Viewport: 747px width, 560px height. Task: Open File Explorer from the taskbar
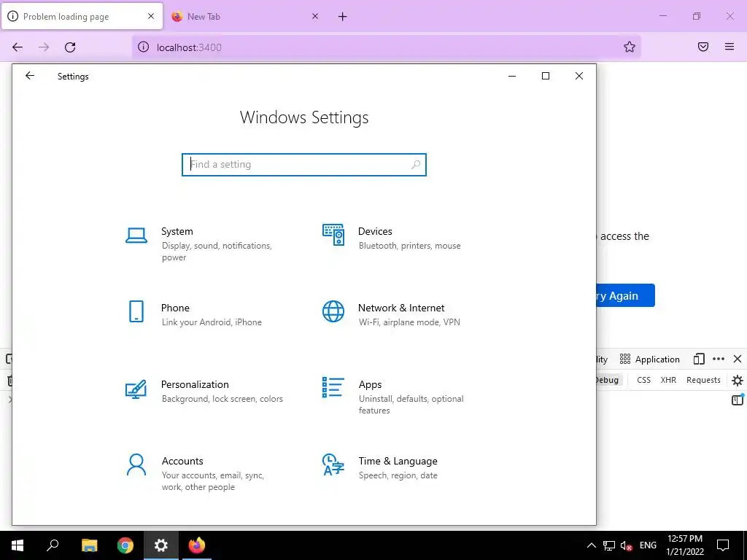pos(90,545)
